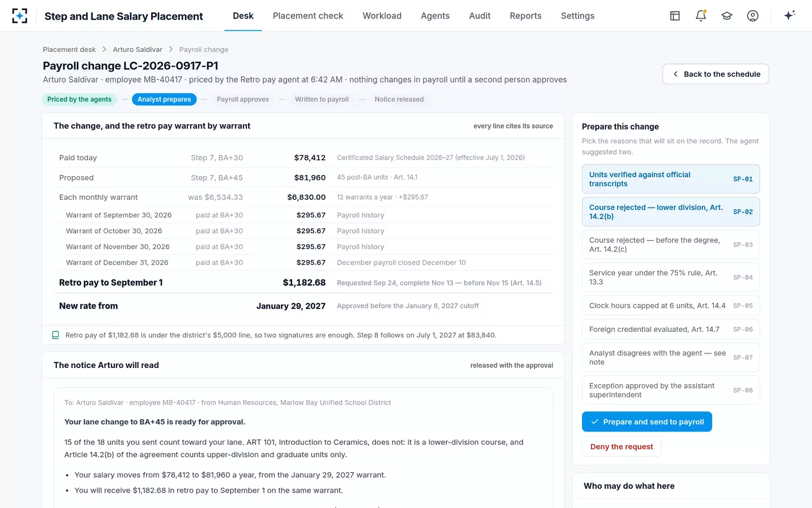Toggle reason Units verified against official transcripts
This screenshot has height=508, width=812.
671,179
